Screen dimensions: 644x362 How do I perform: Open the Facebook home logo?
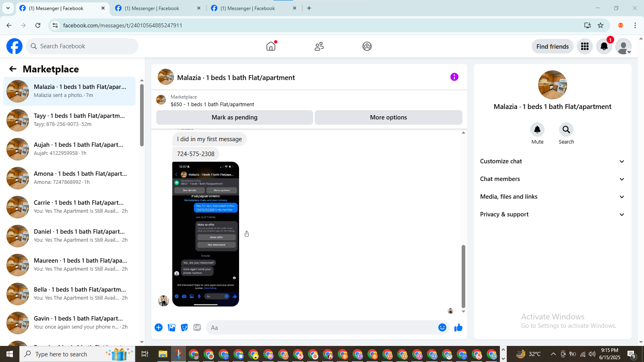tap(14, 46)
